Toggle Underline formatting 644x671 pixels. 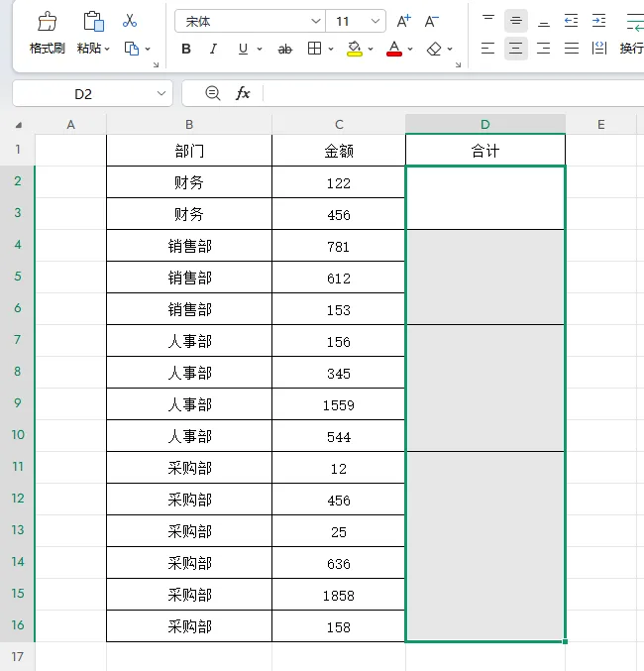click(x=243, y=49)
